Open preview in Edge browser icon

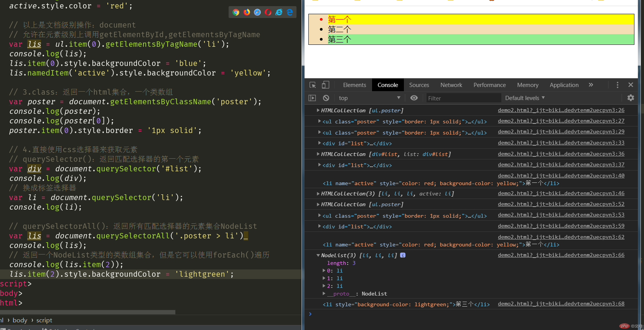pyautogui.click(x=290, y=12)
